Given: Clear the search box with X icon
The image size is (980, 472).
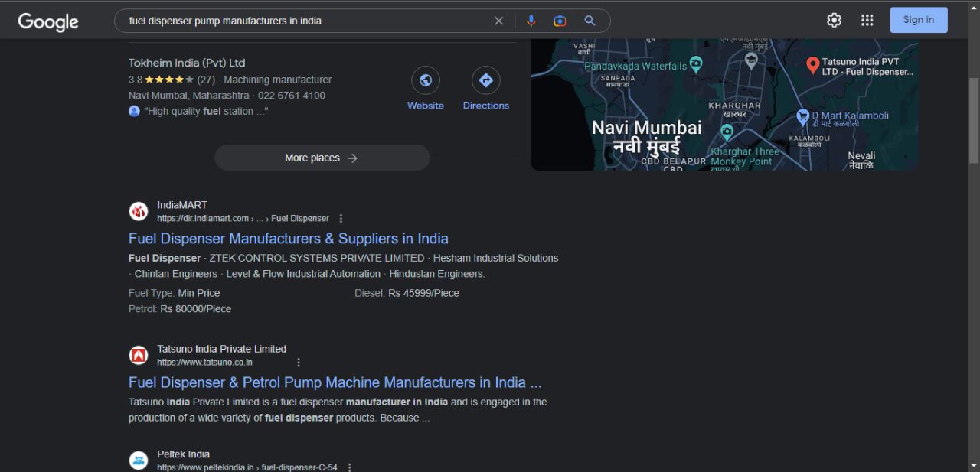Looking at the screenshot, I should [x=499, y=21].
